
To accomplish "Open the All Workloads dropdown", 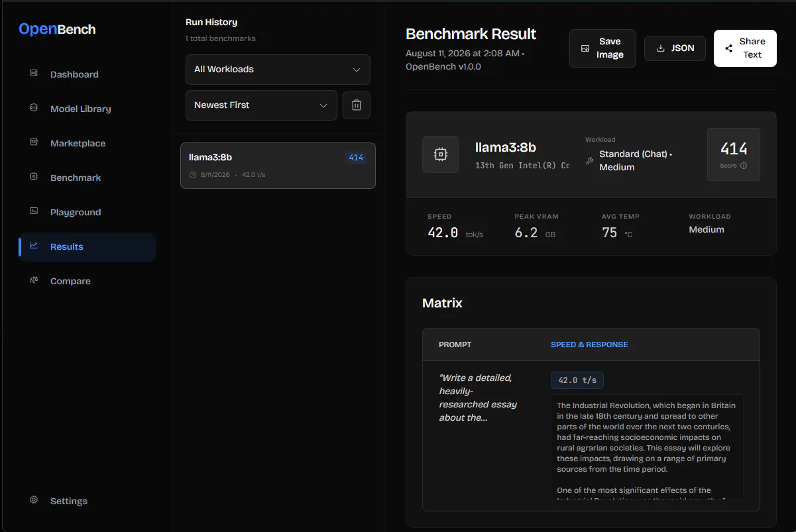I will 278,70.
